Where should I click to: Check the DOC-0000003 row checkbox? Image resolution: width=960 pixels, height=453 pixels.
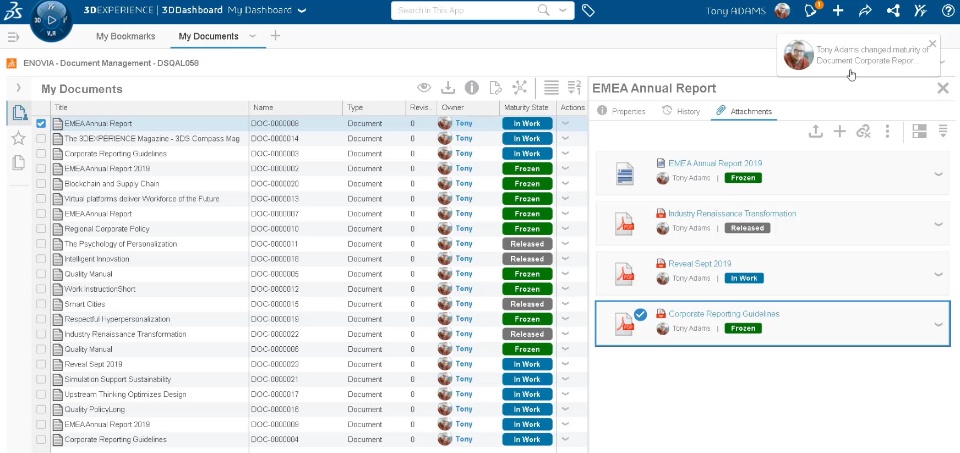pyautogui.click(x=41, y=154)
